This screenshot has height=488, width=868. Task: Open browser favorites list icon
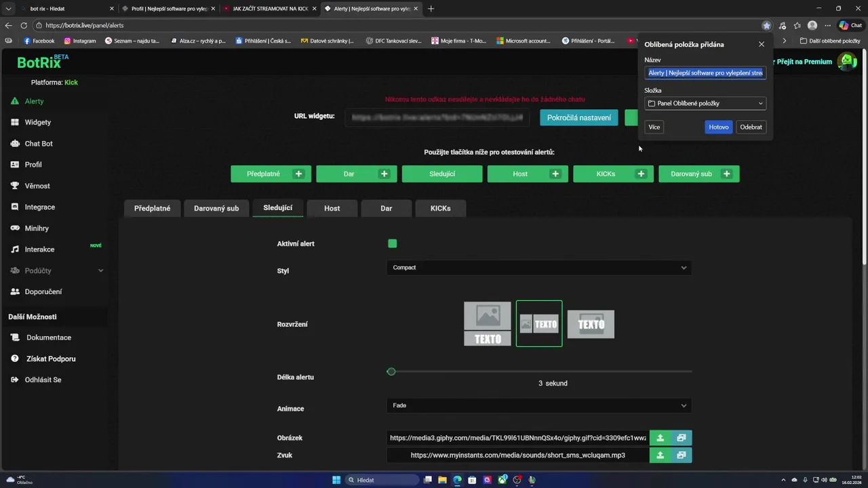click(797, 26)
